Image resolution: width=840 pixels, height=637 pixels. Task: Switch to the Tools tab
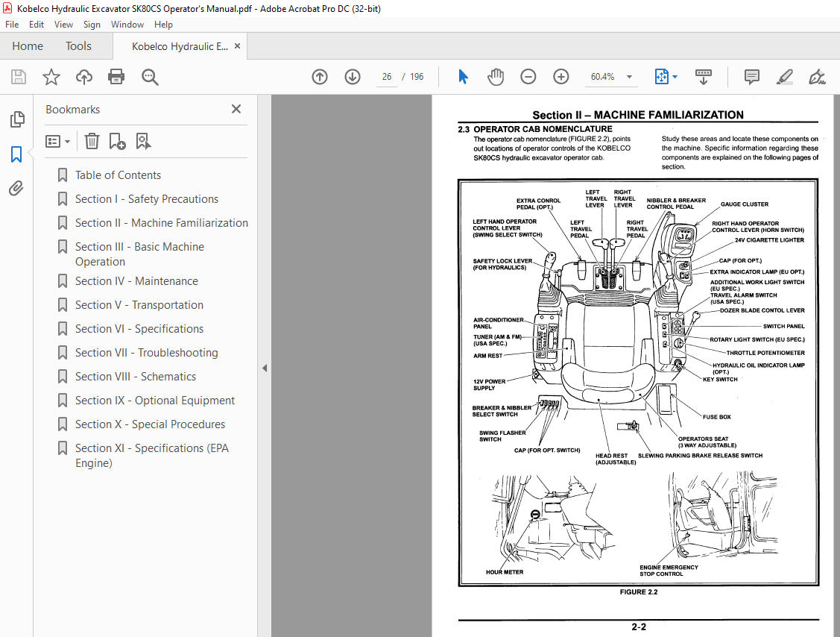click(78, 46)
